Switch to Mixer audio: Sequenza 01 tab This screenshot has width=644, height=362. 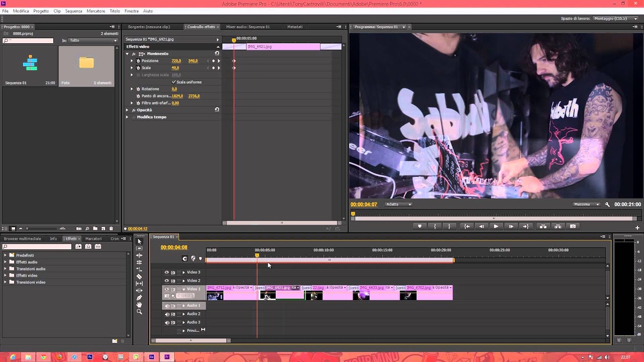248,27
